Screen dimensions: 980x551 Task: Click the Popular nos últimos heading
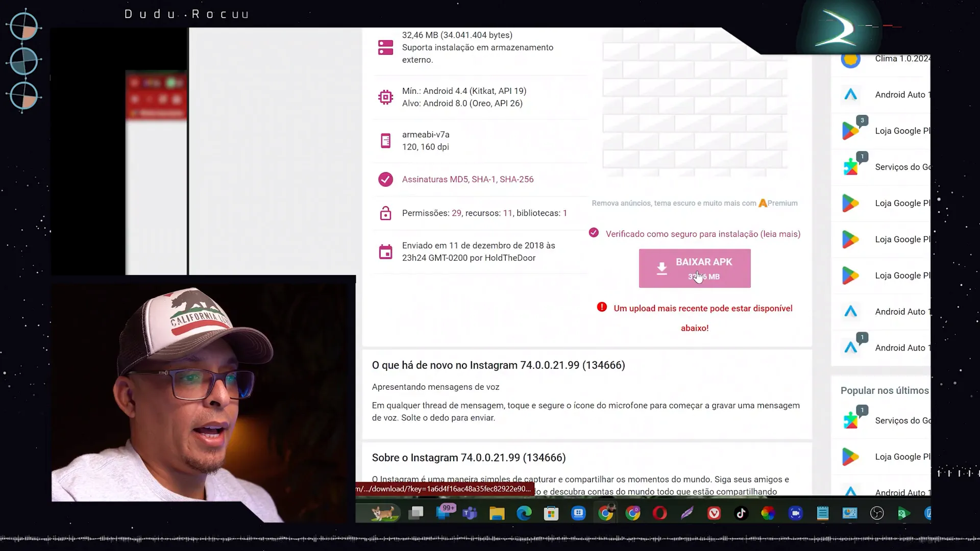point(885,390)
